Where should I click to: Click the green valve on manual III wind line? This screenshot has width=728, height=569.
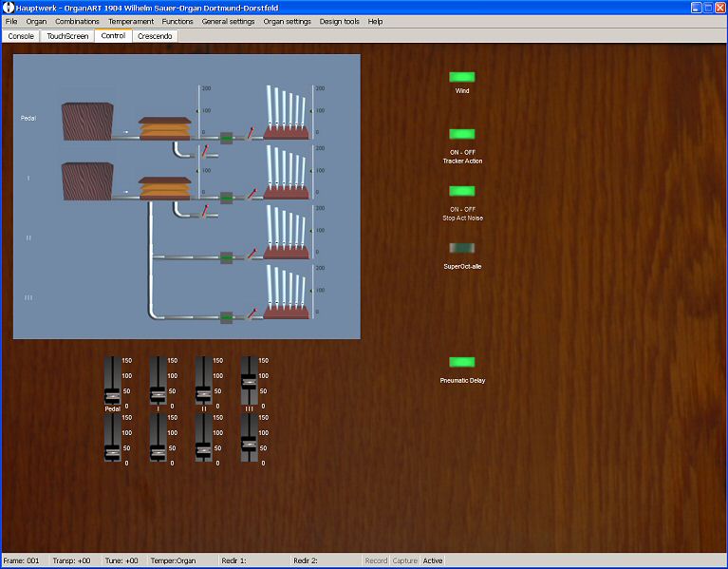pos(226,317)
